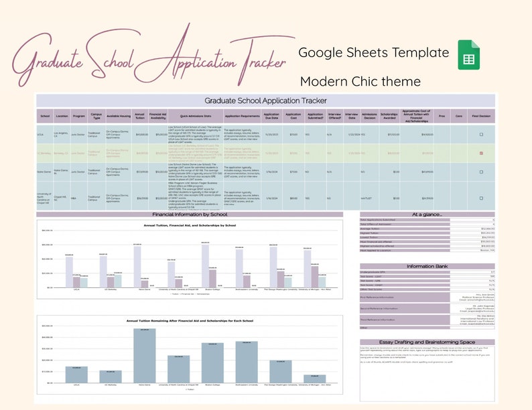Click the 'Financial Information by School' section header
Viewport: 532px width, 410px height.
[190, 214]
